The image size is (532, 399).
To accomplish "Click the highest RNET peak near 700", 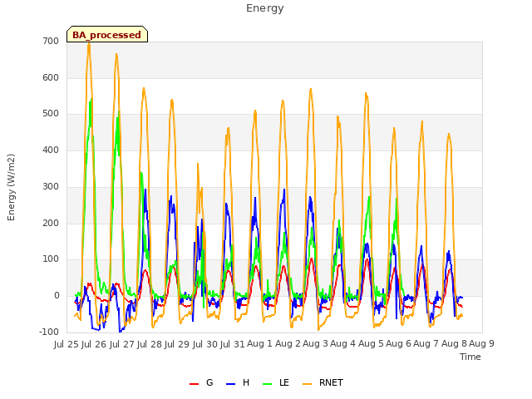I will pyautogui.click(x=89, y=44).
